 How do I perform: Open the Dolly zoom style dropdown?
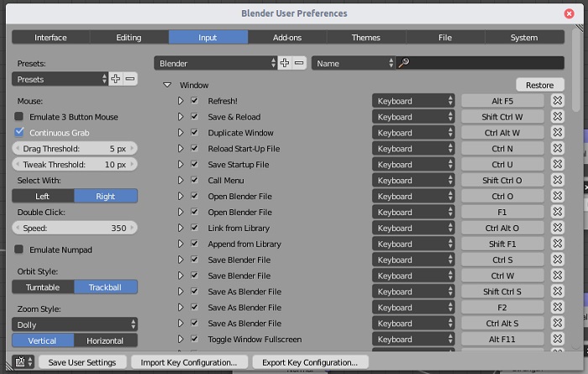pyautogui.click(x=75, y=324)
